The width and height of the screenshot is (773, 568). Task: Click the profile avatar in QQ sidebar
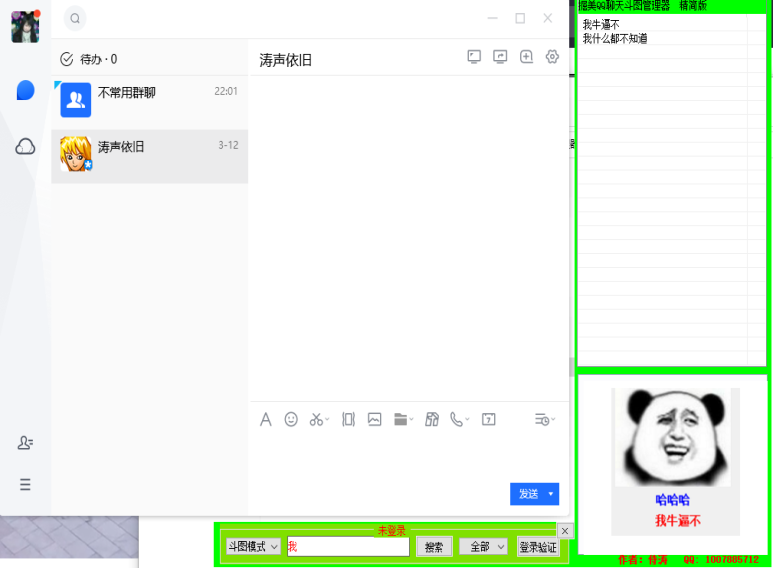pos(25,26)
